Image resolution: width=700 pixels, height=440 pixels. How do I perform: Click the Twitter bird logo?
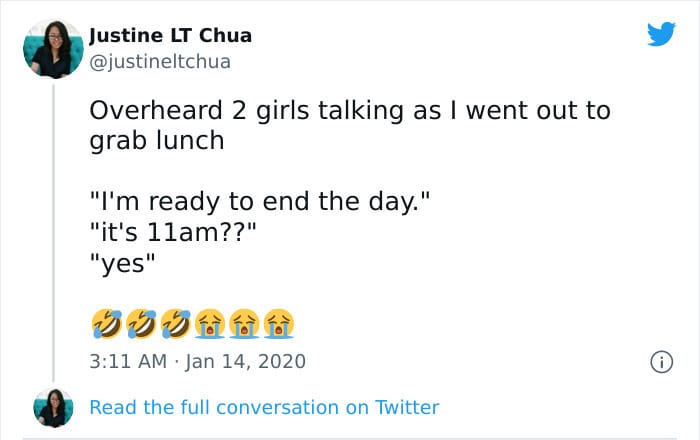point(661,34)
